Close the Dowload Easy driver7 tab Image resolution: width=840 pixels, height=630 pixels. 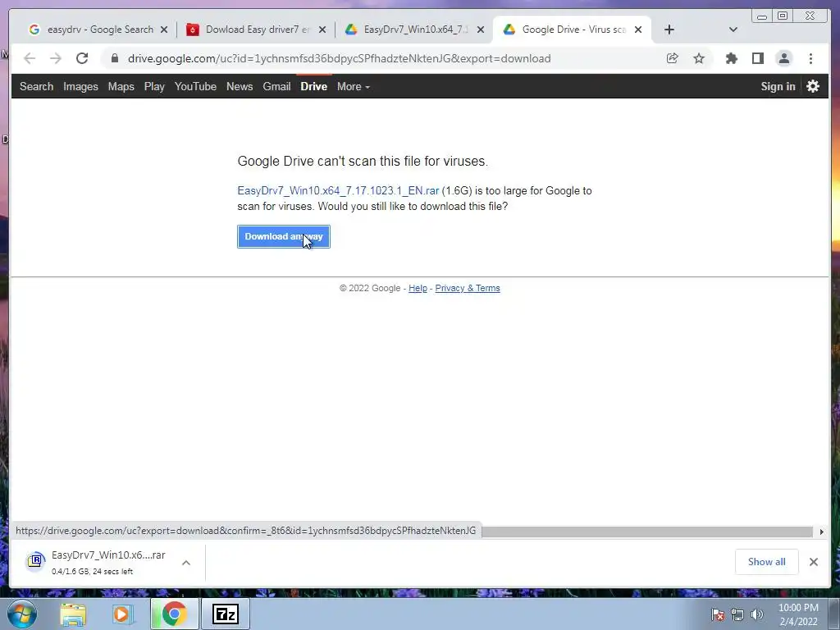[322, 30]
